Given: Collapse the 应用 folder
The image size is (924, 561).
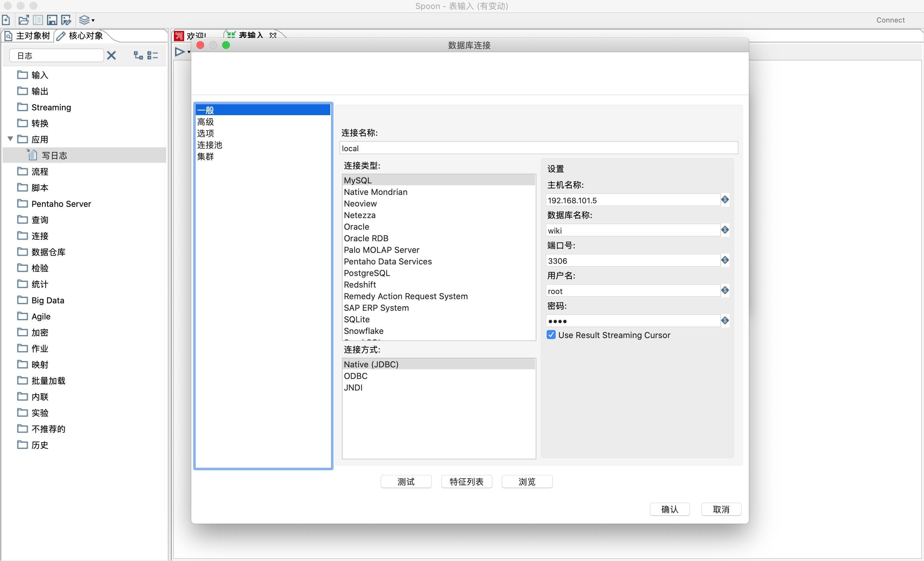Looking at the screenshot, I should click(10, 139).
